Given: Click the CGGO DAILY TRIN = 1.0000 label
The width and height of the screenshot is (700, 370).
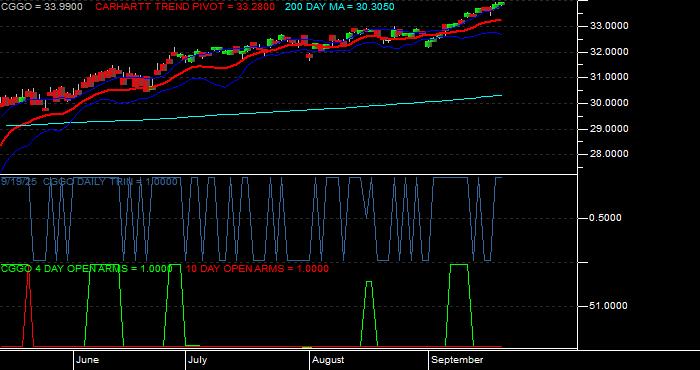Looking at the screenshot, I should [x=110, y=182].
